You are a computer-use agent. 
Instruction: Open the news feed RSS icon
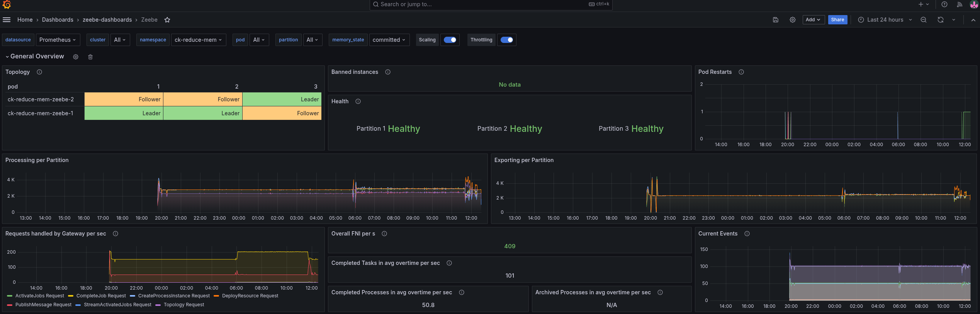coord(959,4)
